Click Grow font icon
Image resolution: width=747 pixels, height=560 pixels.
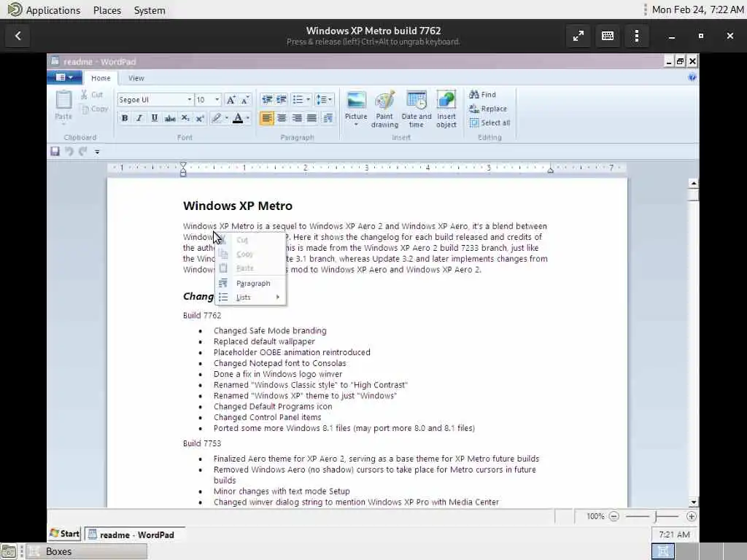tap(231, 99)
